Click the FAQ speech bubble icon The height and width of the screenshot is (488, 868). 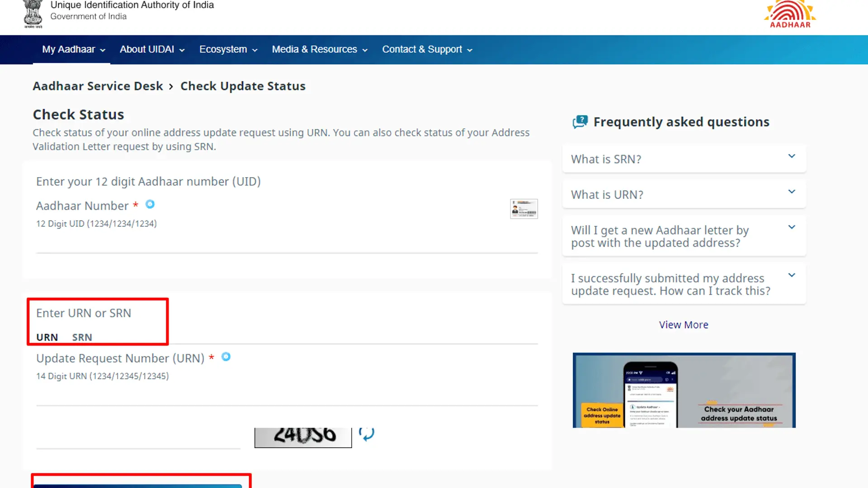coord(580,121)
